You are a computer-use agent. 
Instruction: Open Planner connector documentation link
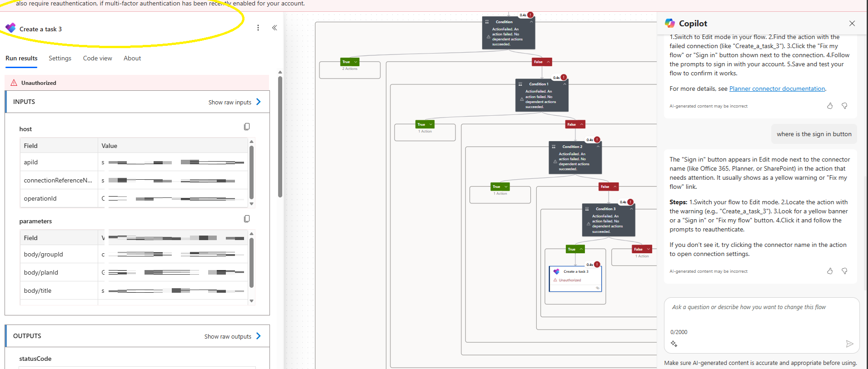777,89
